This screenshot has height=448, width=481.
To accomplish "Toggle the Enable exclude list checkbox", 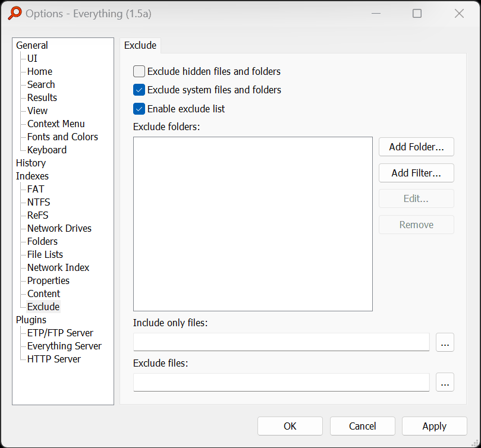I will point(139,109).
